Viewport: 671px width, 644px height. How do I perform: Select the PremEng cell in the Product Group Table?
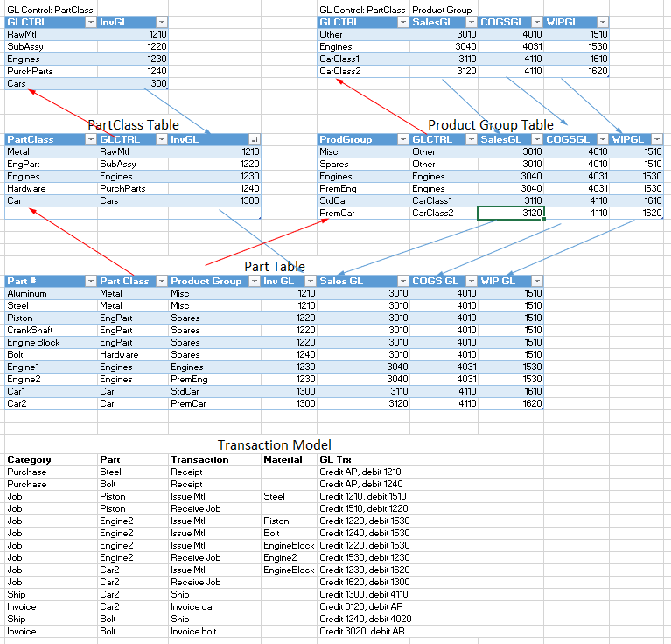(363, 189)
